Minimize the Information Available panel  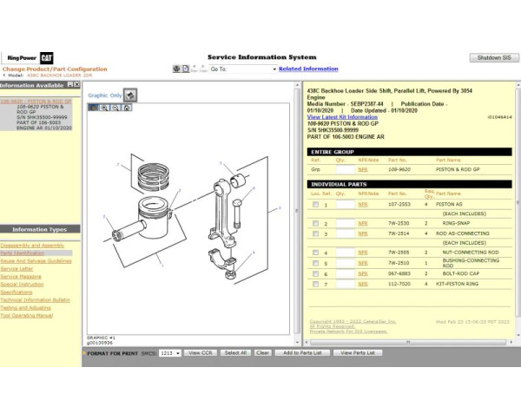(71, 86)
